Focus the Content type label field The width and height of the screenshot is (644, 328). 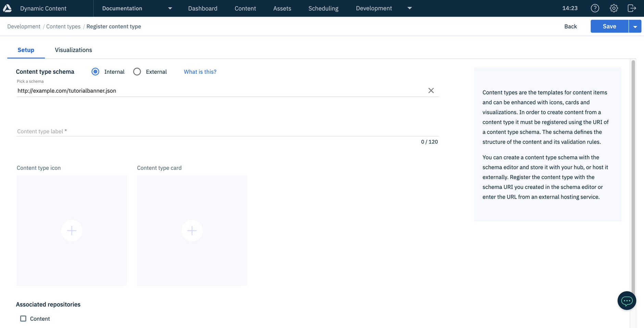click(x=228, y=131)
